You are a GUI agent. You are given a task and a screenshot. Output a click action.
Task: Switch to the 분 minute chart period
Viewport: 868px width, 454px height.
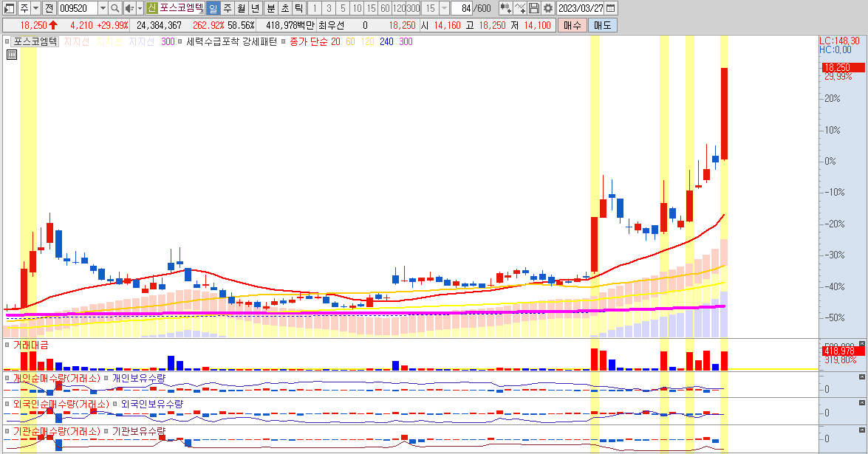tap(270, 8)
